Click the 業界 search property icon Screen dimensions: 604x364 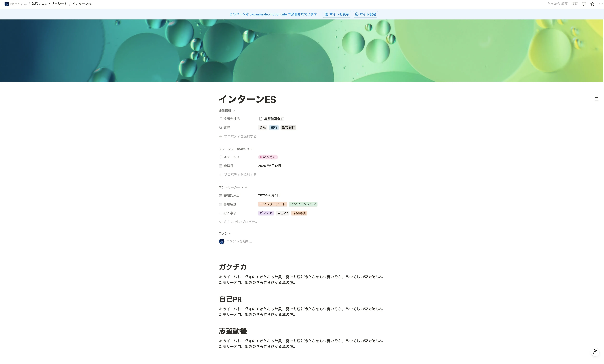(x=220, y=127)
